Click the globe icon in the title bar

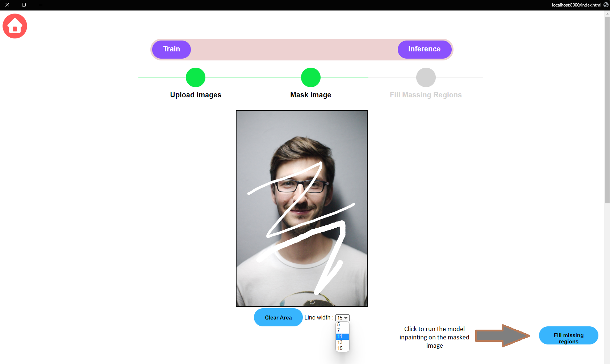(x=606, y=5)
